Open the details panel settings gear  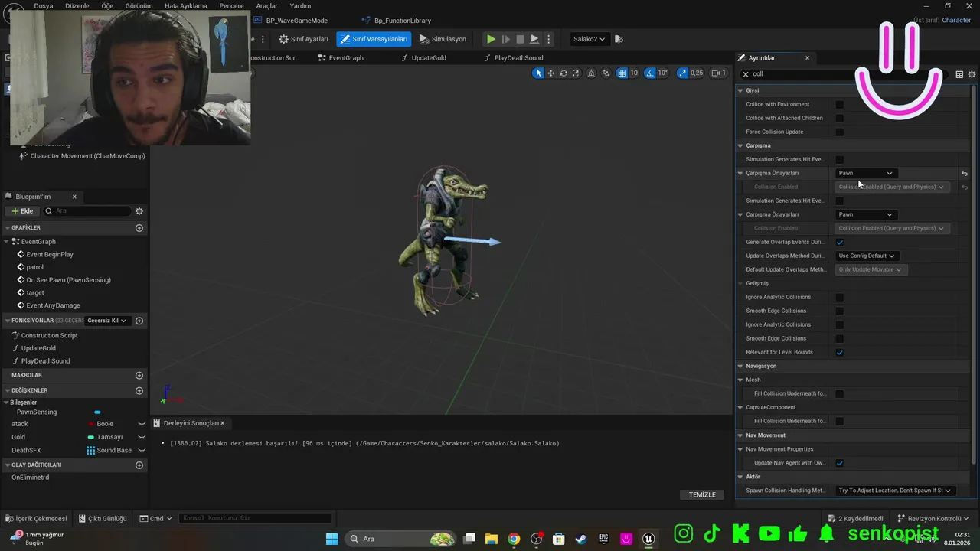pyautogui.click(x=972, y=74)
